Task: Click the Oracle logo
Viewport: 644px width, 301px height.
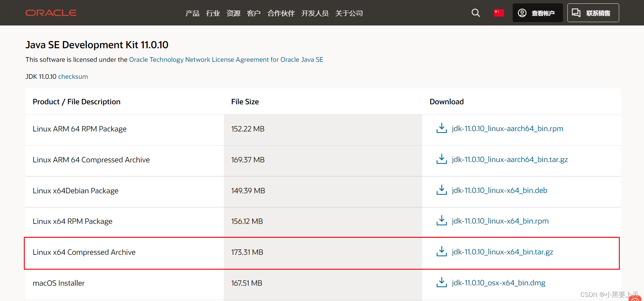Action: tap(51, 13)
